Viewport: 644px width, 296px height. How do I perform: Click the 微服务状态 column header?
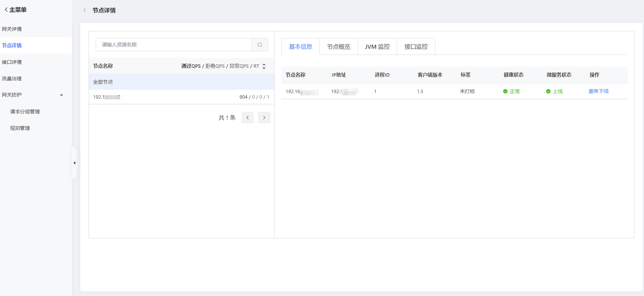click(559, 75)
